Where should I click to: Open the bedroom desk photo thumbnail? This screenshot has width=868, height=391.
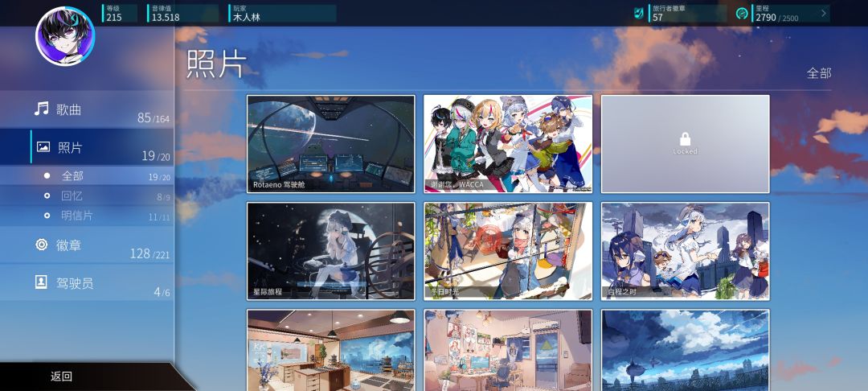point(508,350)
